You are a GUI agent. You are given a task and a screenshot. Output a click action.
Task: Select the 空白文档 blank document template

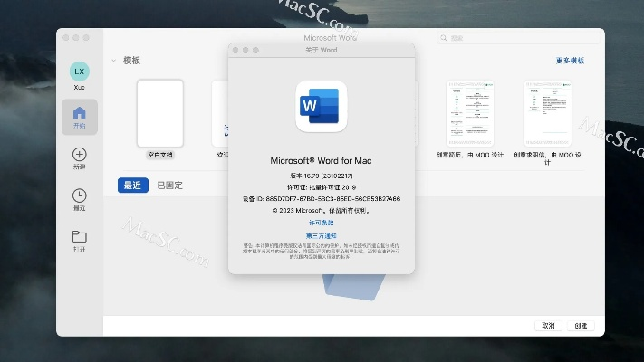159,113
